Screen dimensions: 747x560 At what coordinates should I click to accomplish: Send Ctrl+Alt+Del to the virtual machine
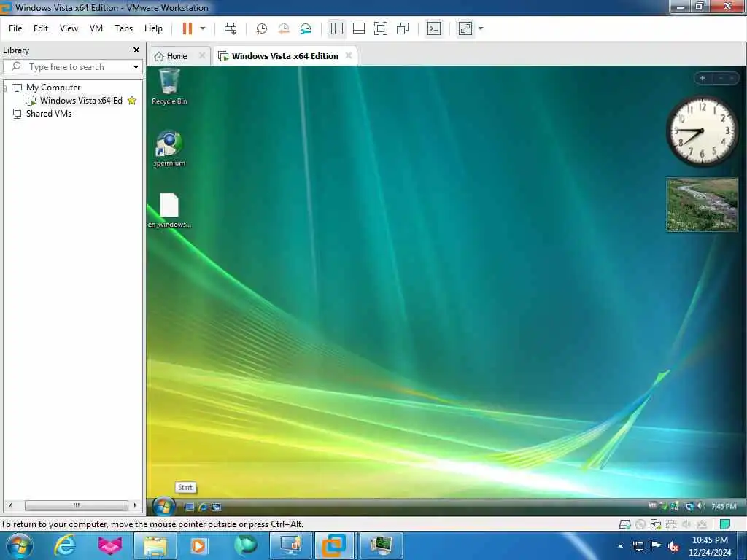pos(231,28)
